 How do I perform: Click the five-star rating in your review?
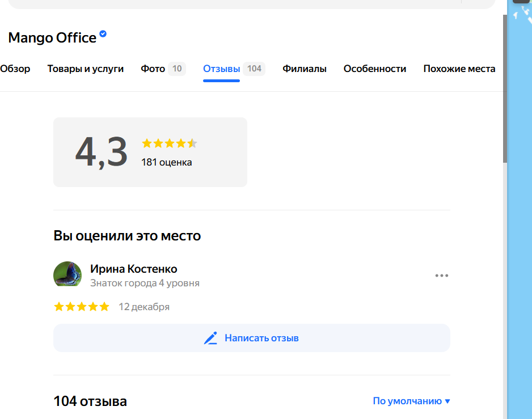(82, 307)
